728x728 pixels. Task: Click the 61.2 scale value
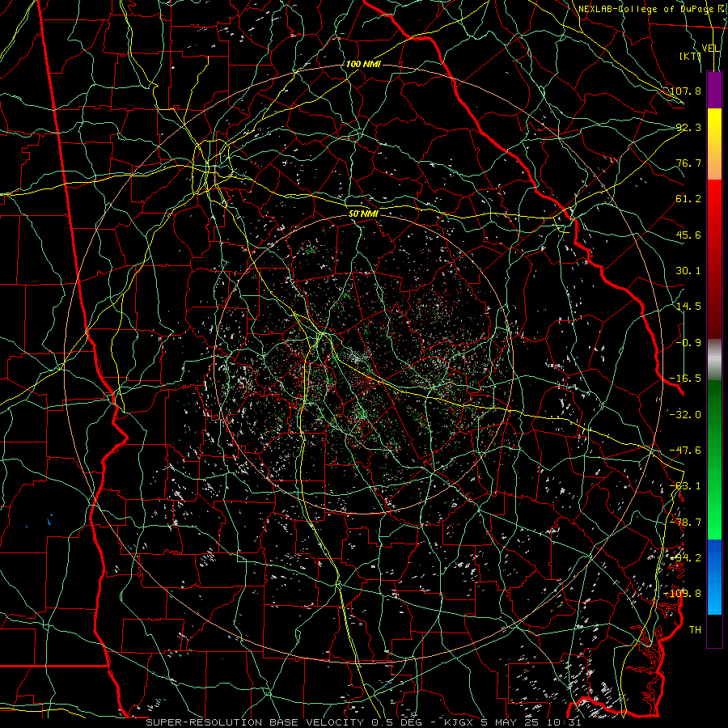(688, 199)
